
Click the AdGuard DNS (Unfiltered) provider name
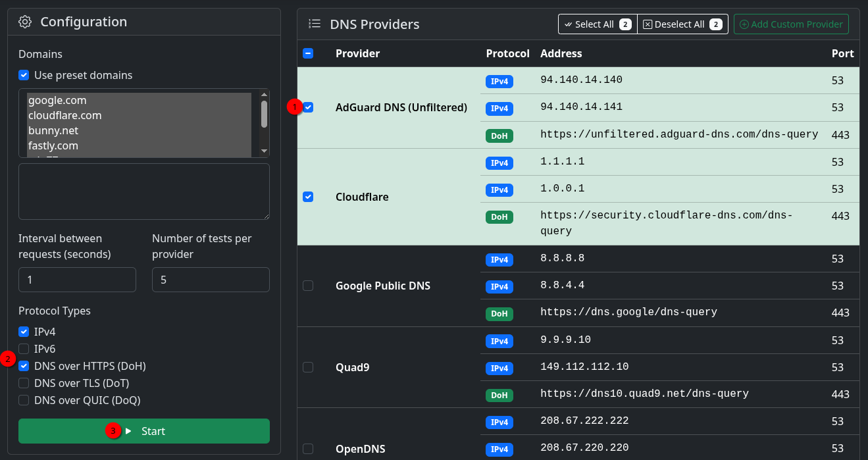tap(401, 107)
